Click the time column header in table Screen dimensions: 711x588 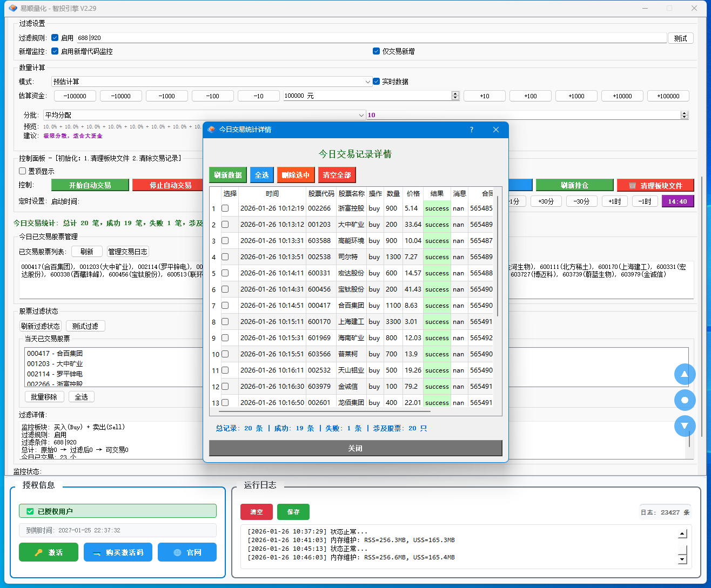(272, 193)
